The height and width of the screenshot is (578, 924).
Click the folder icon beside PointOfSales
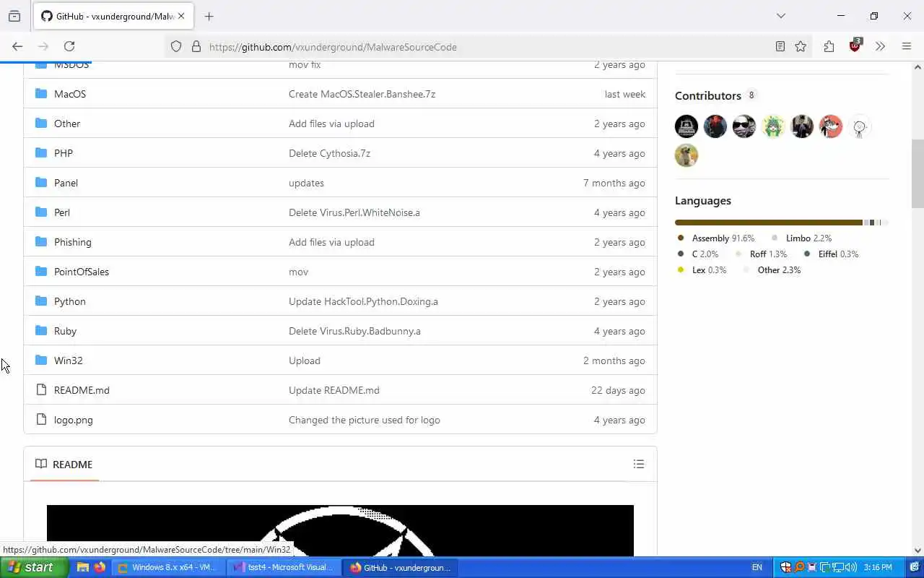41,272
